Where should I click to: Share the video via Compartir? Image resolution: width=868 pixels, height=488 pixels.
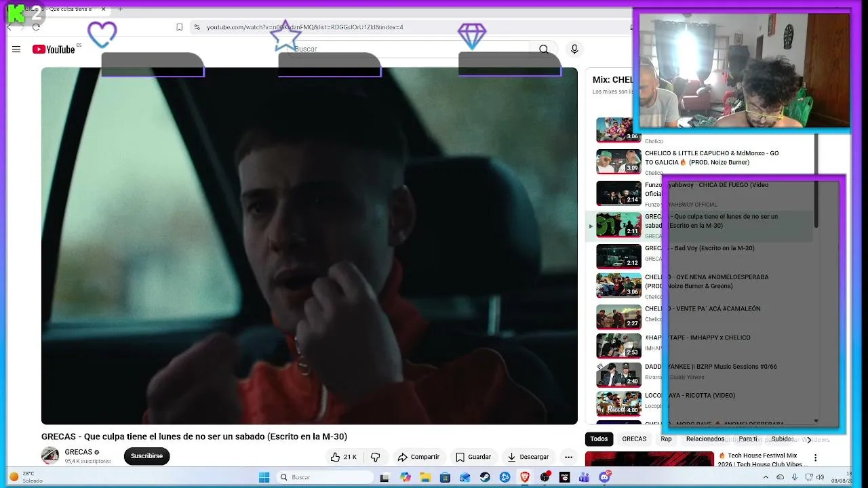[418, 457]
